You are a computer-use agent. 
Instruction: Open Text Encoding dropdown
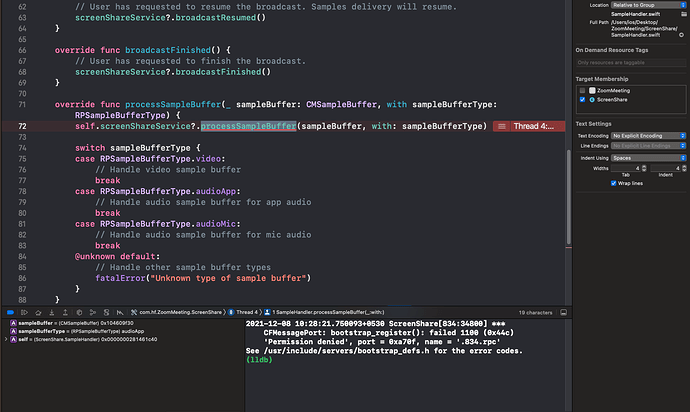(x=648, y=136)
